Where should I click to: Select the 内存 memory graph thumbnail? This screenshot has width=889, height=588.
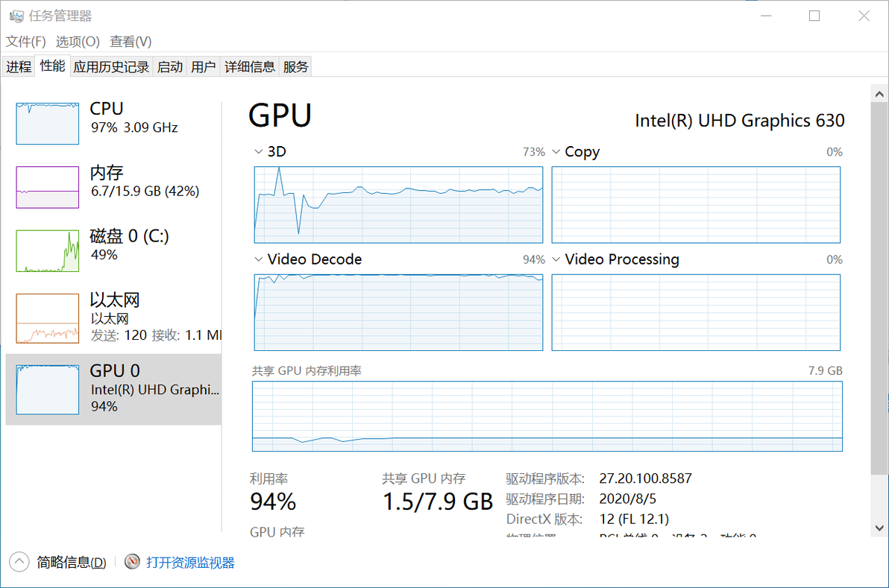[48, 187]
